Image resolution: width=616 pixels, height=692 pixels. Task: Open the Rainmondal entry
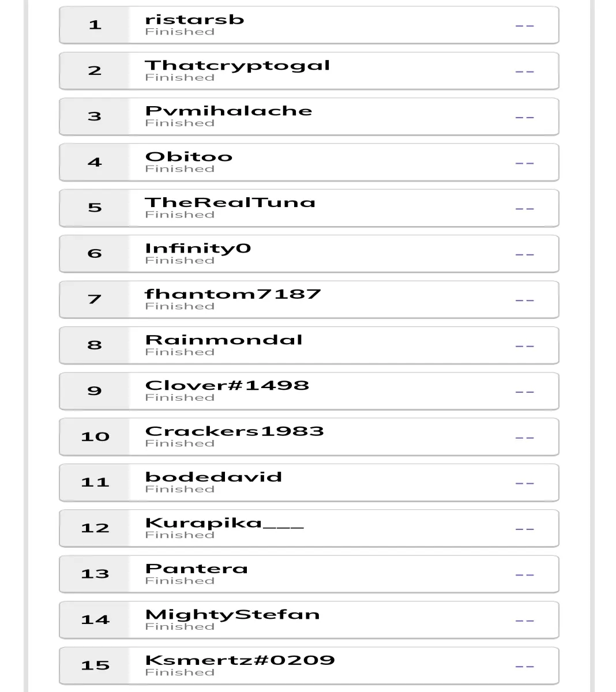309,345
